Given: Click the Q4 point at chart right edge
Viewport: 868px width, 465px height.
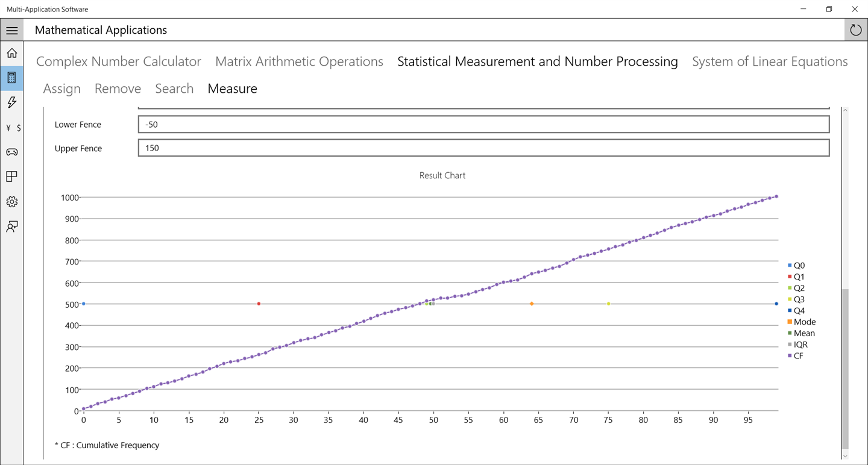Looking at the screenshot, I should (776, 304).
